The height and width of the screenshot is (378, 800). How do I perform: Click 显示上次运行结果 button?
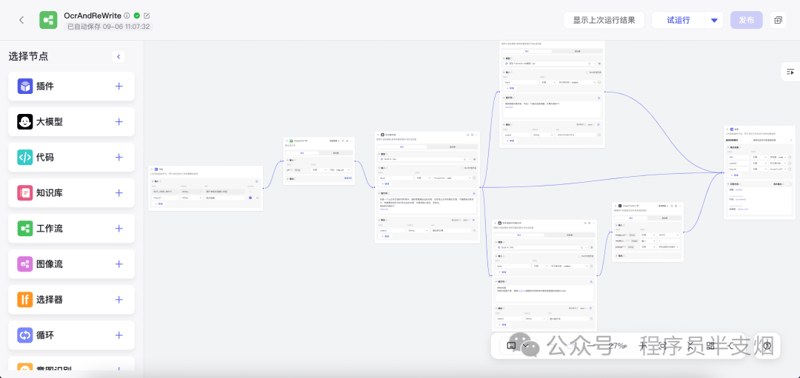click(x=604, y=20)
